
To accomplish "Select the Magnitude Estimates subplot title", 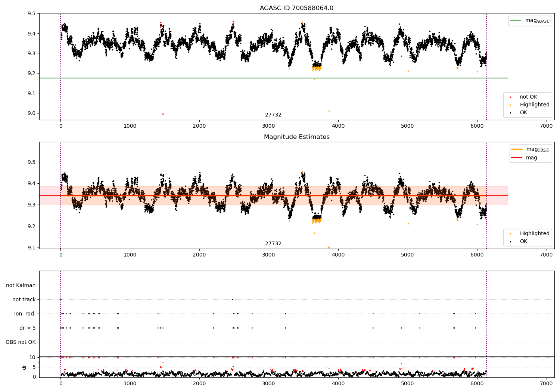I will point(296,137).
